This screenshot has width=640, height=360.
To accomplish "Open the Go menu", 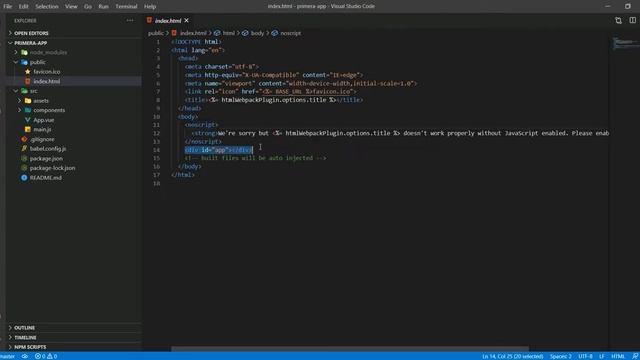I will [x=88, y=7].
